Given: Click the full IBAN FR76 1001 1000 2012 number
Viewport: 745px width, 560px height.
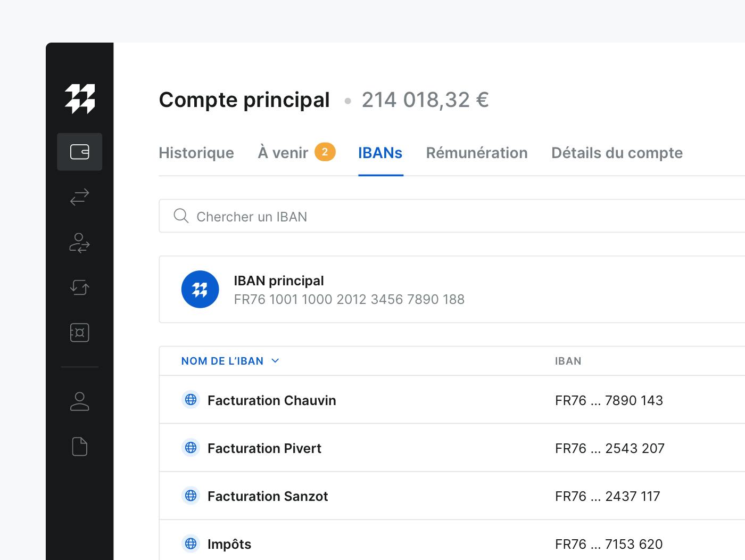Looking at the screenshot, I should [349, 299].
